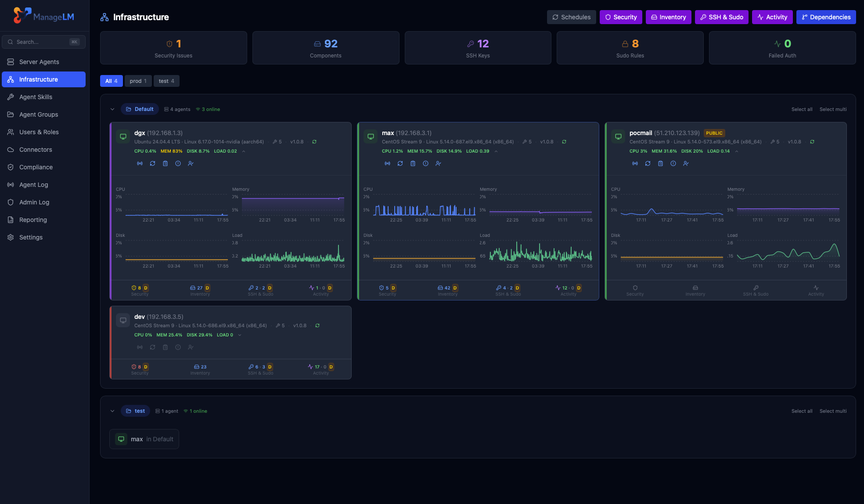Click Select all in the Default group
Screen dimensions: 864x504
(x=802, y=109)
